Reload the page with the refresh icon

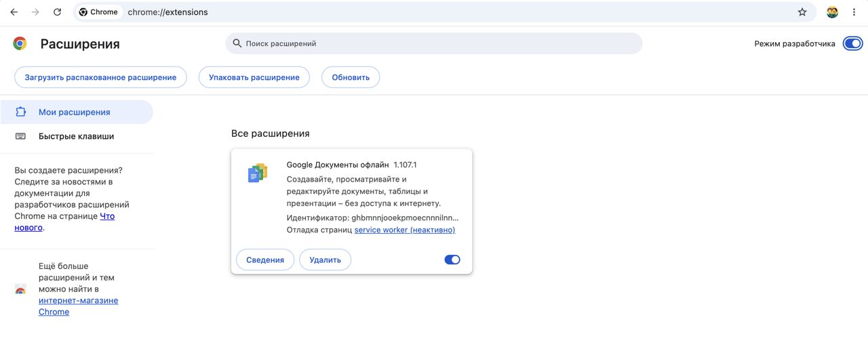point(57,12)
